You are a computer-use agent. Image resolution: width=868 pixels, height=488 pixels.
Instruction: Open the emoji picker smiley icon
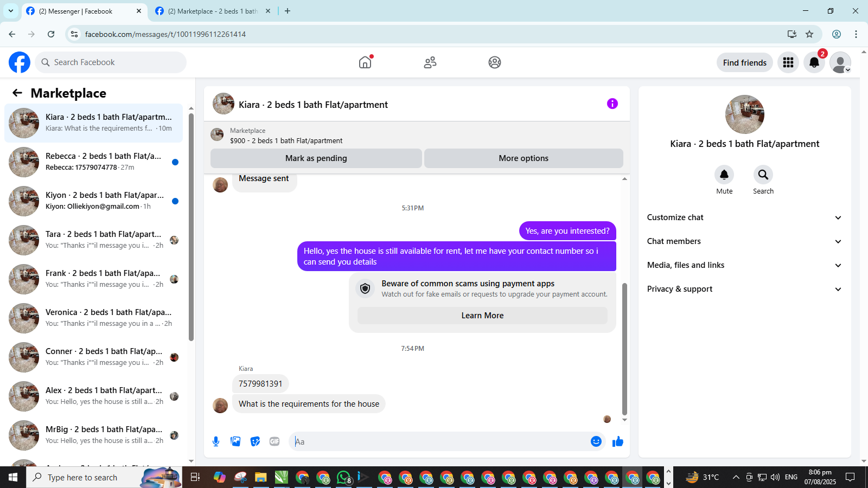[596, 441]
